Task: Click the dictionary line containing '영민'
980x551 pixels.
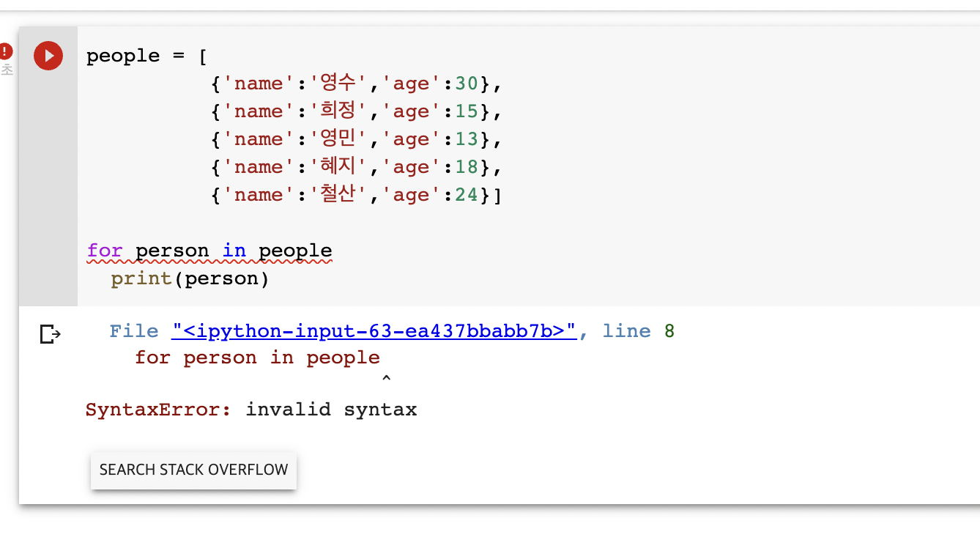Action: tap(356, 139)
